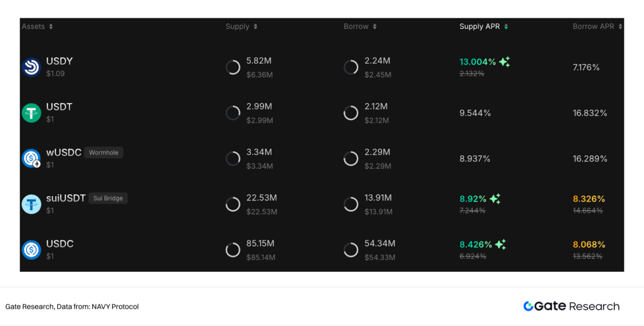Click the USDY supply utilization ring
Image resolution: width=644 pixels, height=326 pixels.
pyautogui.click(x=233, y=67)
